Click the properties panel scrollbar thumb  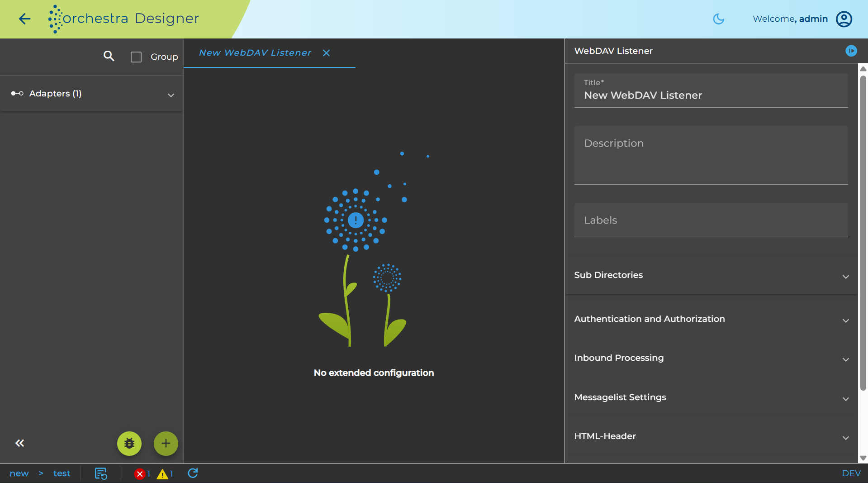coord(863,233)
